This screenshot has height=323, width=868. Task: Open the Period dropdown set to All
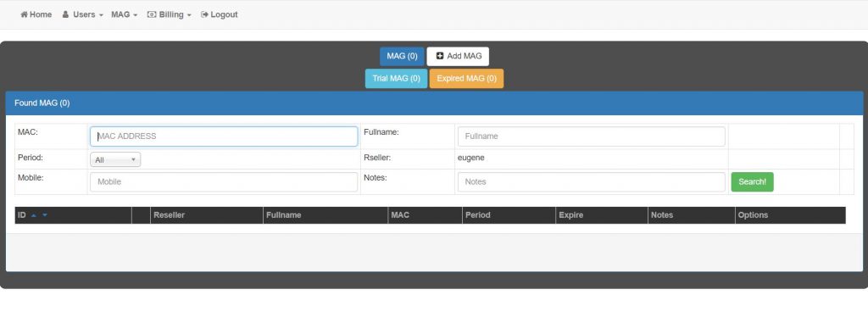115,159
